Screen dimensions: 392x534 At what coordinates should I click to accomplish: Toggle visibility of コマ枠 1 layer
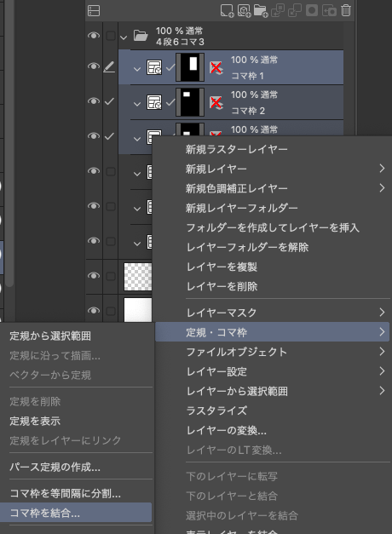tap(94, 66)
